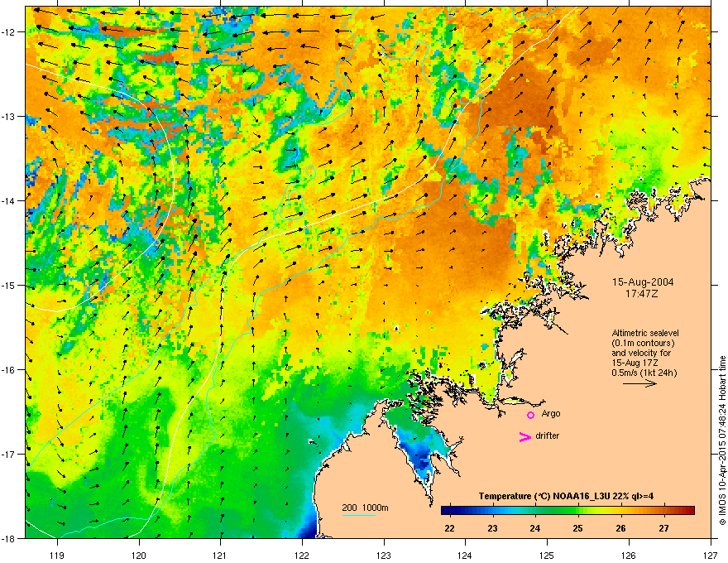Click the latitude label -14
Screen dimensions: 728x563
(8, 200)
